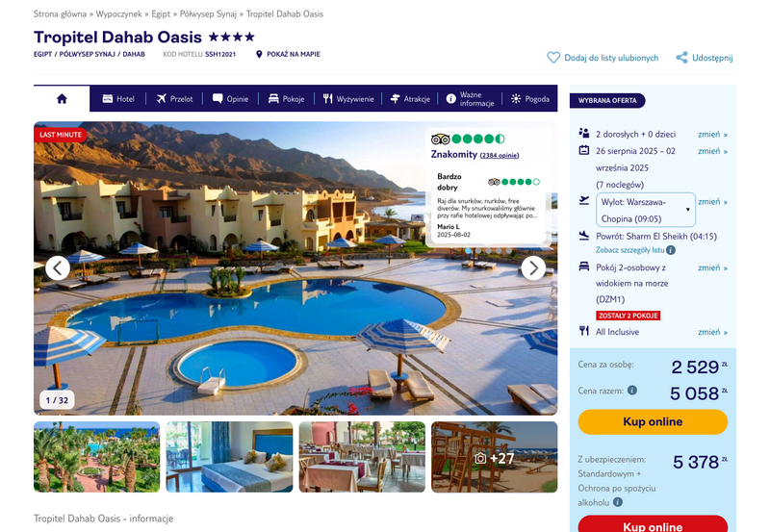Change the number of travelers via zmień
Viewport: 770px width, 532px height.
(712, 134)
